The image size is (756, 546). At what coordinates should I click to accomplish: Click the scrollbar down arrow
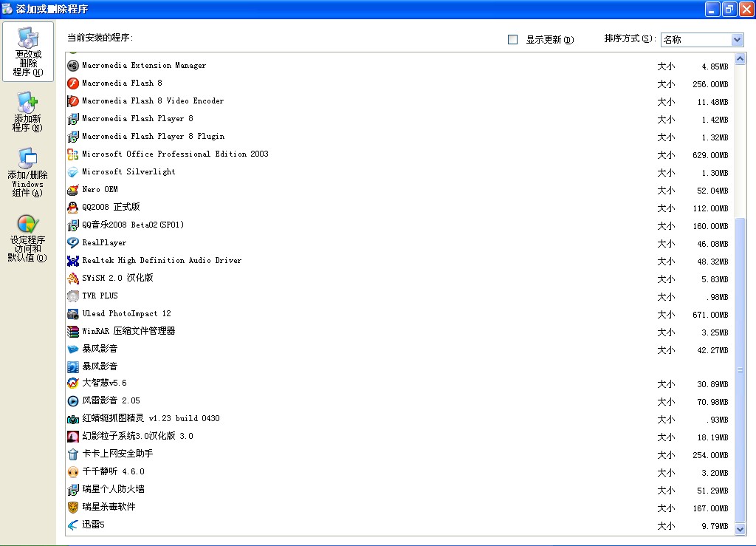[740, 529]
